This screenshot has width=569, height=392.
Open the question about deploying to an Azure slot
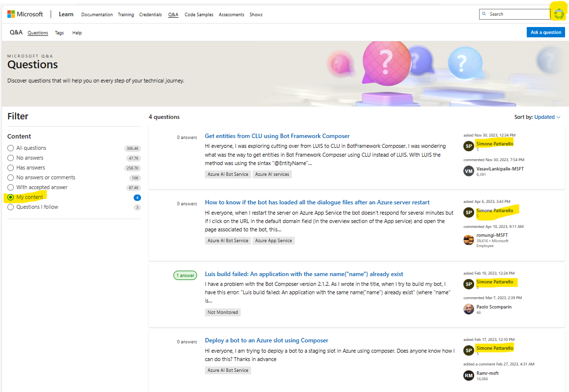pyautogui.click(x=266, y=340)
